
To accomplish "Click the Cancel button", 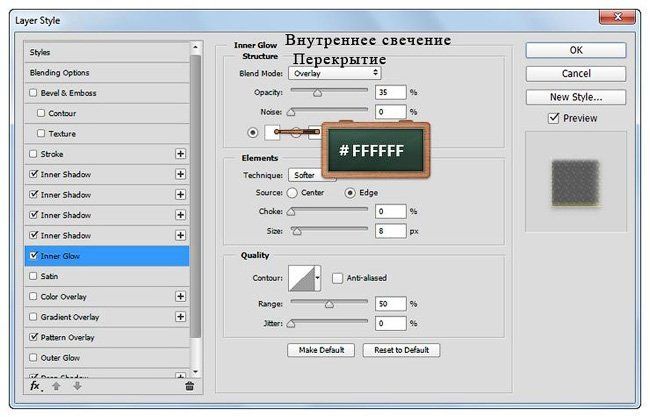I will (576, 74).
